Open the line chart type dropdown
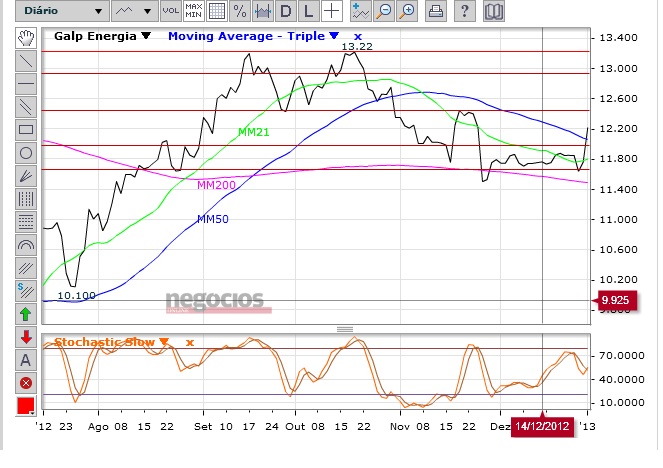Image resolution: width=663 pixels, height=468 pixels. tap(134, 11)
